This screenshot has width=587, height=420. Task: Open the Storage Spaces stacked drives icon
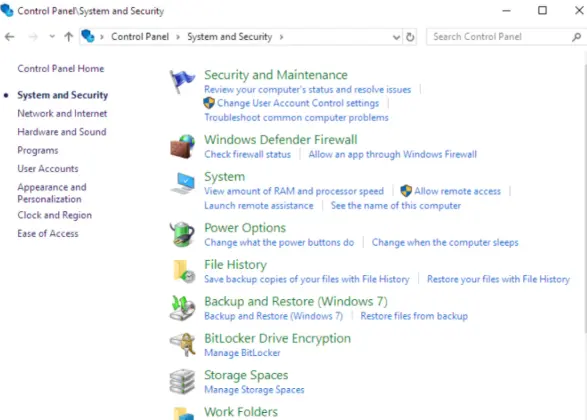point(182,382)
